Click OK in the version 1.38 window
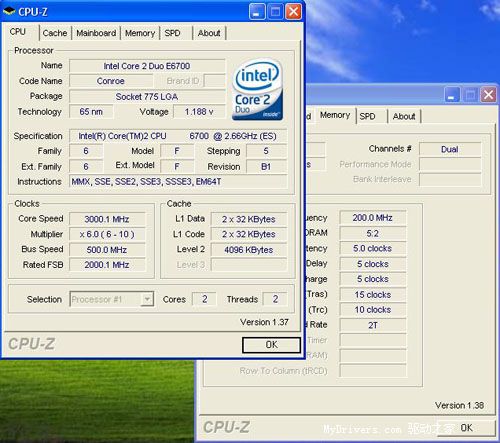500x443 pixels. click(466, 428)
